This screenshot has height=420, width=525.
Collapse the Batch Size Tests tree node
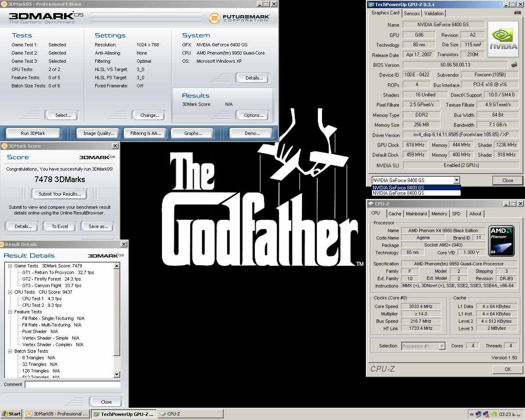pyautogui.click(x=10, y=351)
